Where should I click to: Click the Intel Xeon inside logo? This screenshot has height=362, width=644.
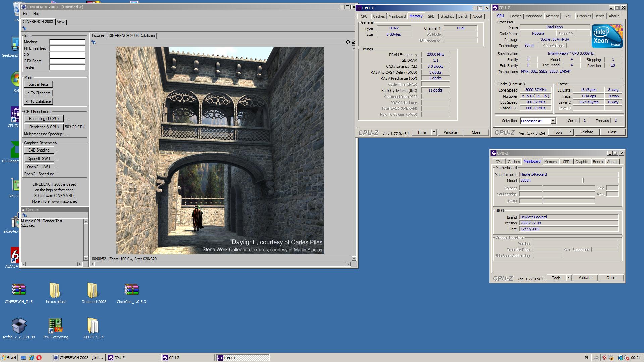pos(607,36)
